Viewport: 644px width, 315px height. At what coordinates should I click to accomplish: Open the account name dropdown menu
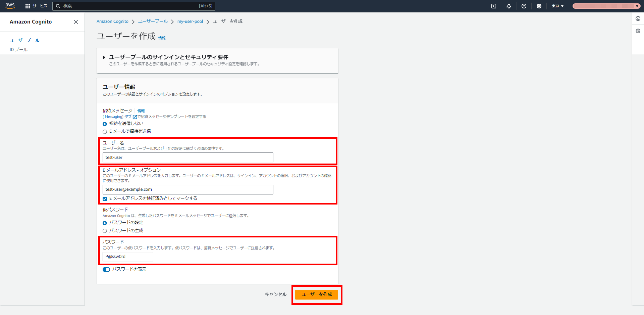tap(606, 6)
